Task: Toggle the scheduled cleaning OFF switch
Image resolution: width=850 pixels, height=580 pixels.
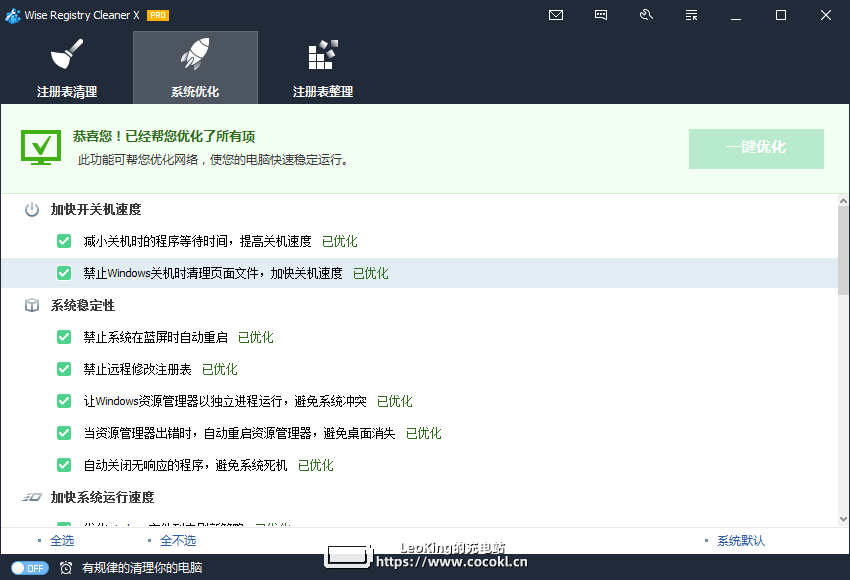Action: tap(30, 568)
